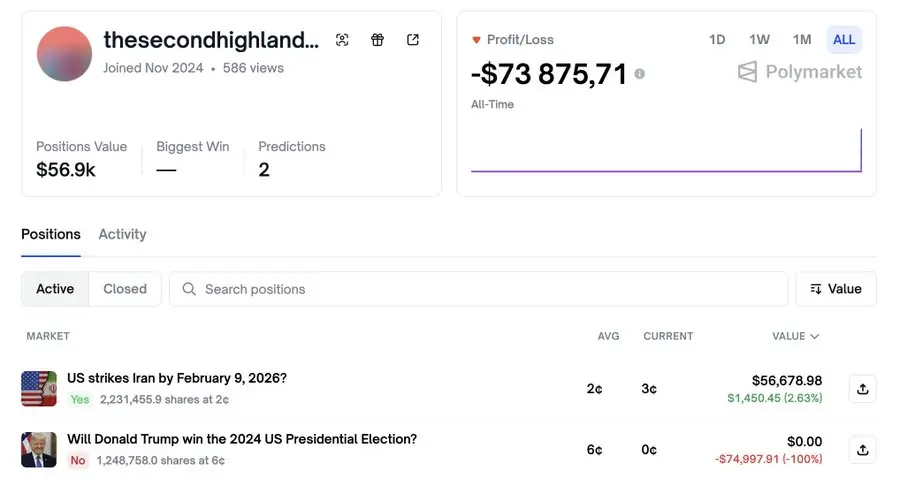This screenshot has height=486, width=900.
Task: Click the Search positions field
Action: pos(478,289)
